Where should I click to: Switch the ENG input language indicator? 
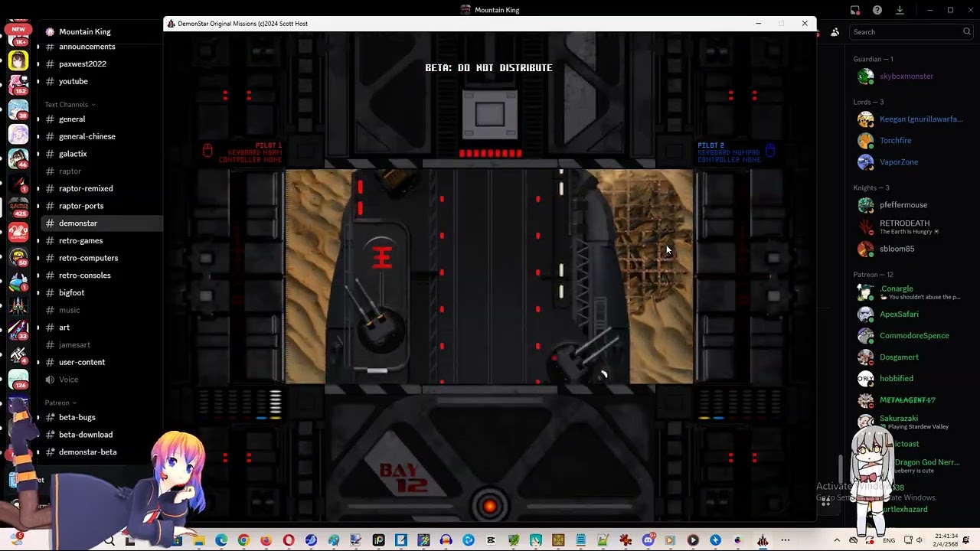889,540
